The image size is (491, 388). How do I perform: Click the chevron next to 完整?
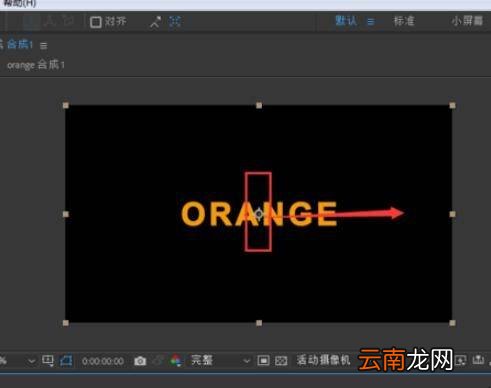click(246, 361)
